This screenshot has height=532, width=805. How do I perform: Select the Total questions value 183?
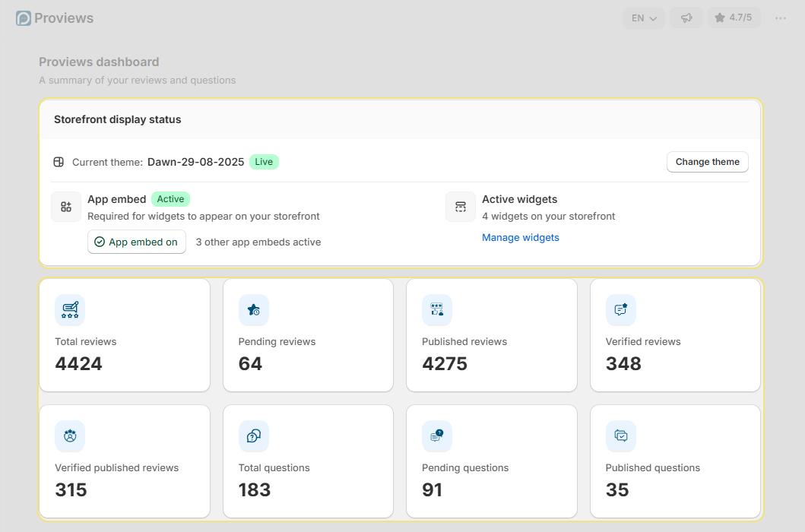254,490
